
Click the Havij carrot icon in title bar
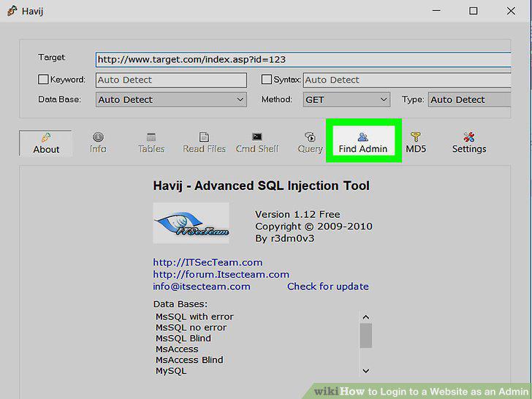tap(12, 11)
